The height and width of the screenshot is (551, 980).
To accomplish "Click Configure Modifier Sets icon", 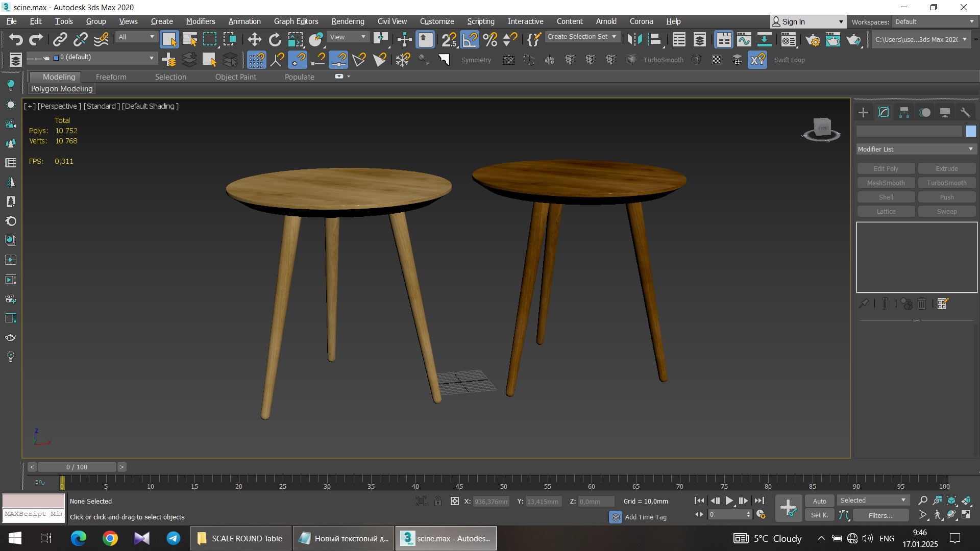I will point(943,304).
